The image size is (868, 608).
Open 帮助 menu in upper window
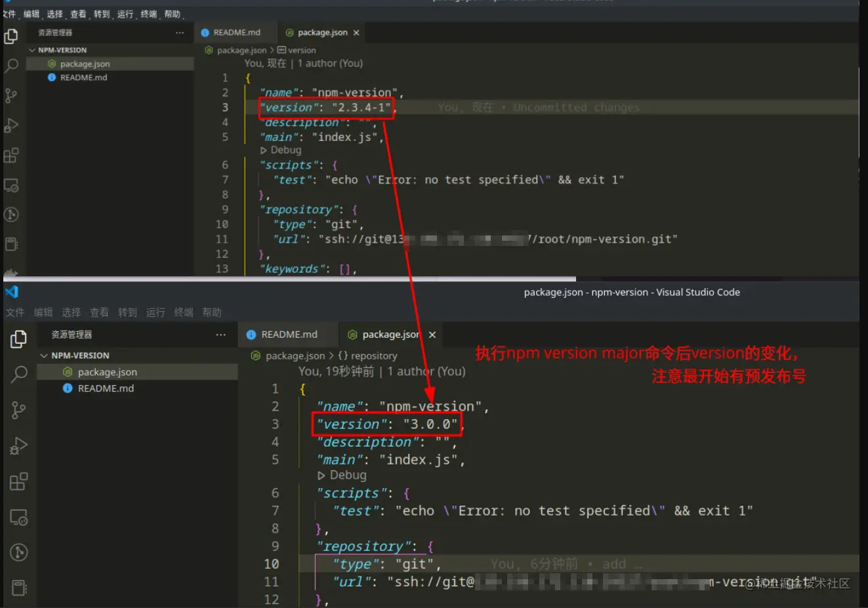click(173, 14)
